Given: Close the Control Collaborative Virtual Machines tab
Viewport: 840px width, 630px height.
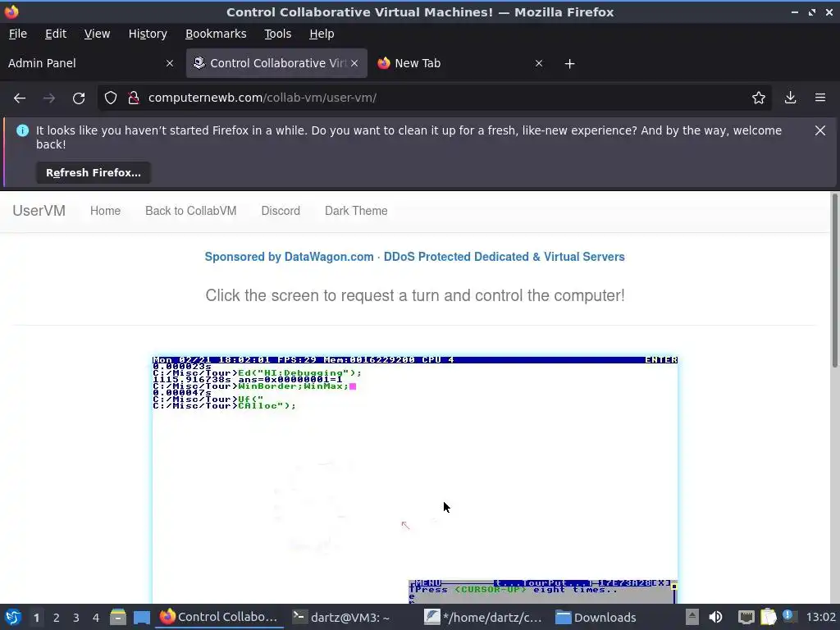Looking at the screenshot, I should tap(354, 63).
